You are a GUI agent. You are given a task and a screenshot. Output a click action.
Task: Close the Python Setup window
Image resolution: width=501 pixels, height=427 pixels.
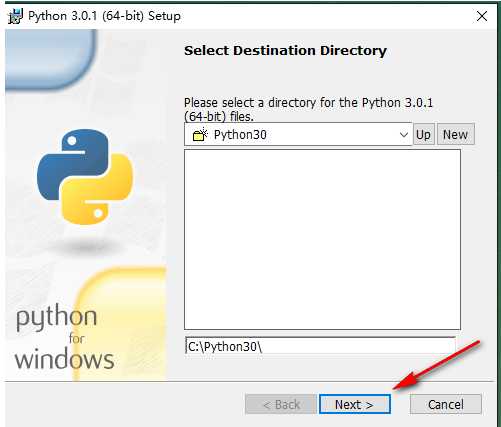click(482, 16)
